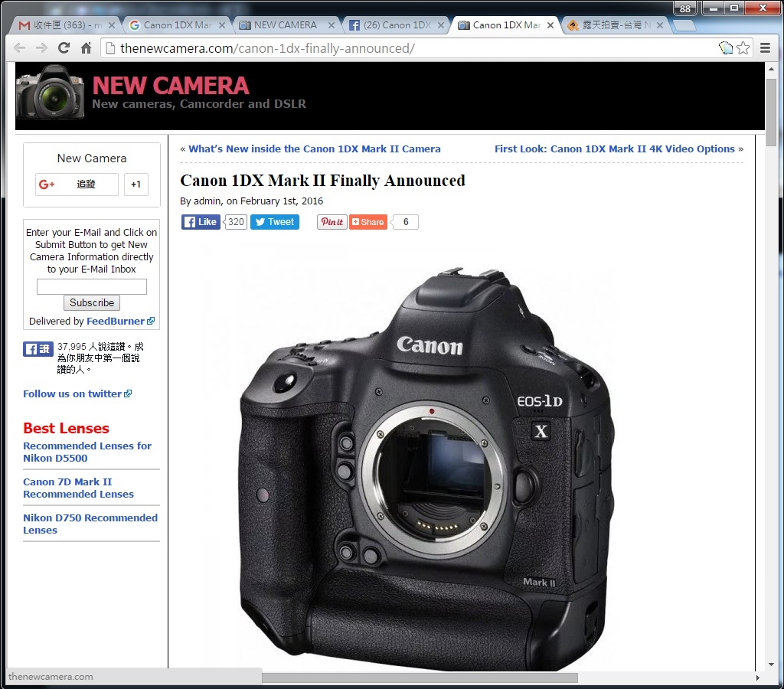Open Nikon D750 Recommended Lenses link
Image resolution: width=784 pixels, height=689 pixels.
click(x=90, y=524)
